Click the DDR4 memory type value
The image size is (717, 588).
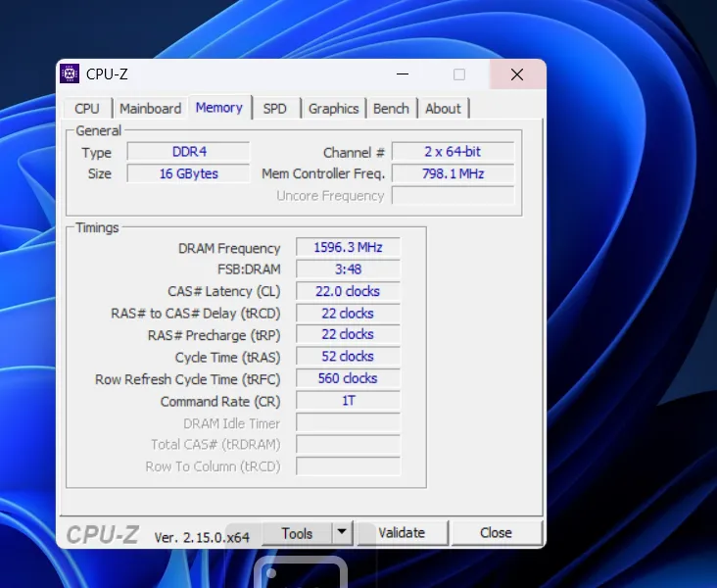[189, 152]
